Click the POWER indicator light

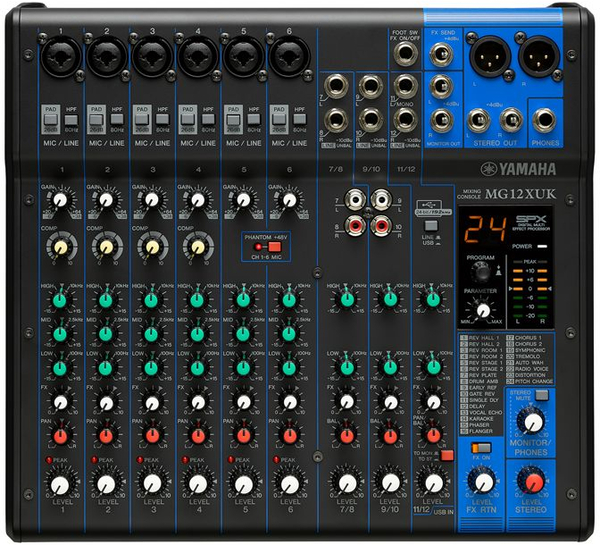(x=542, y=246)
